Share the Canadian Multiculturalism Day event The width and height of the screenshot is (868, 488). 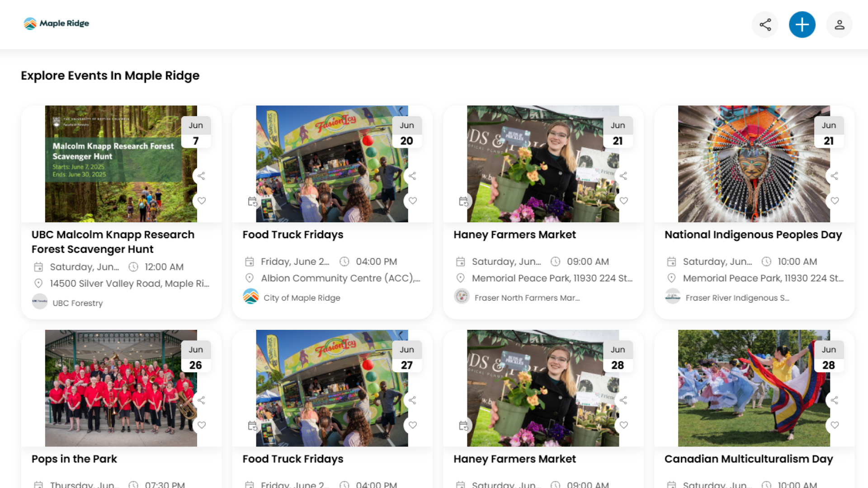pyautogui.click(x=834, y=400)
